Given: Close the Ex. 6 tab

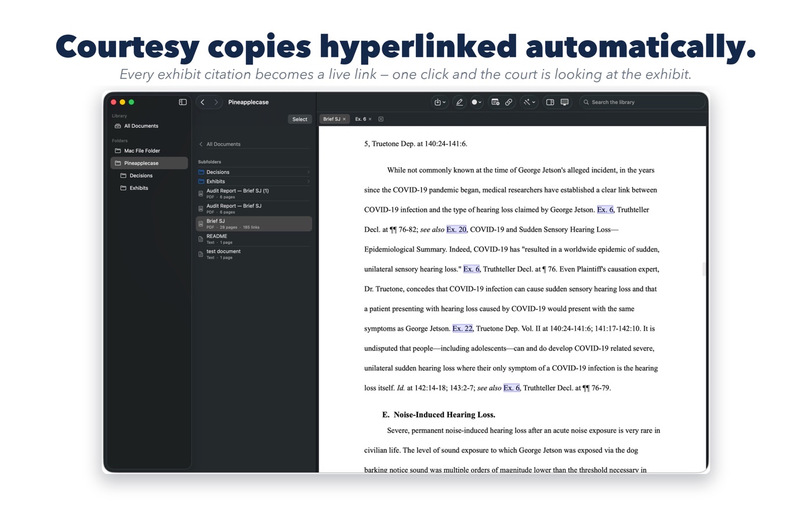Looking at the screenshot, I should coord(370,119).
